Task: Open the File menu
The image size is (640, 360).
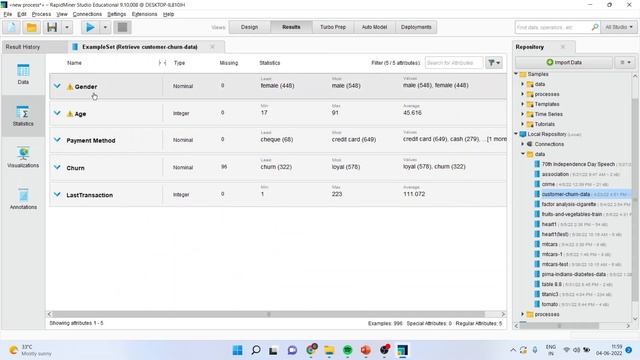Action: (8, 14)
